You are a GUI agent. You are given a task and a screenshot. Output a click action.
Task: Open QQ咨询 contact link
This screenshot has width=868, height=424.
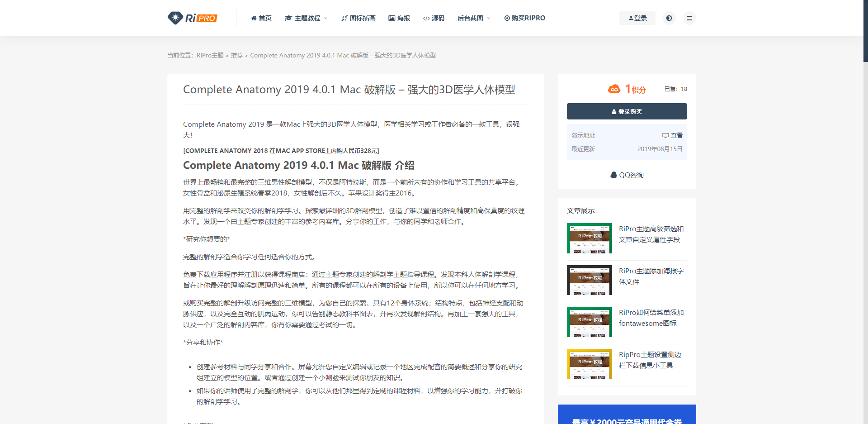point(627,175)
